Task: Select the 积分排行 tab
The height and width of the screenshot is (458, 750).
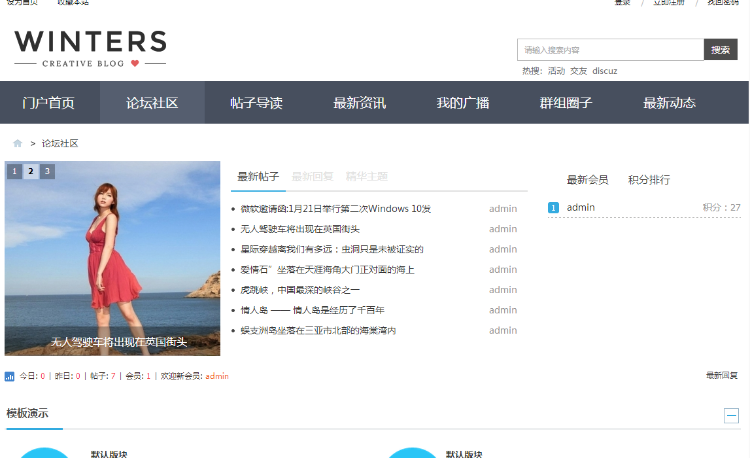Action: coord(648,180)
